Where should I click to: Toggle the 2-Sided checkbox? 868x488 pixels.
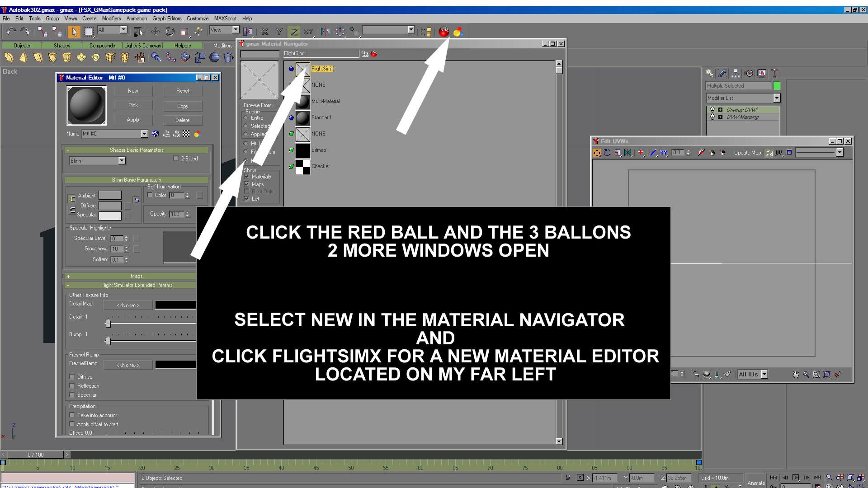(176, 159)
